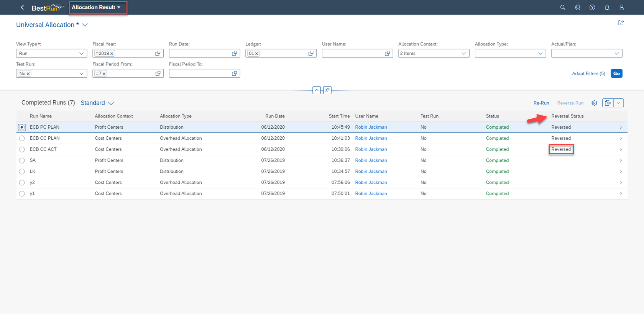Sort by Run Name column header

coord(41,116)
